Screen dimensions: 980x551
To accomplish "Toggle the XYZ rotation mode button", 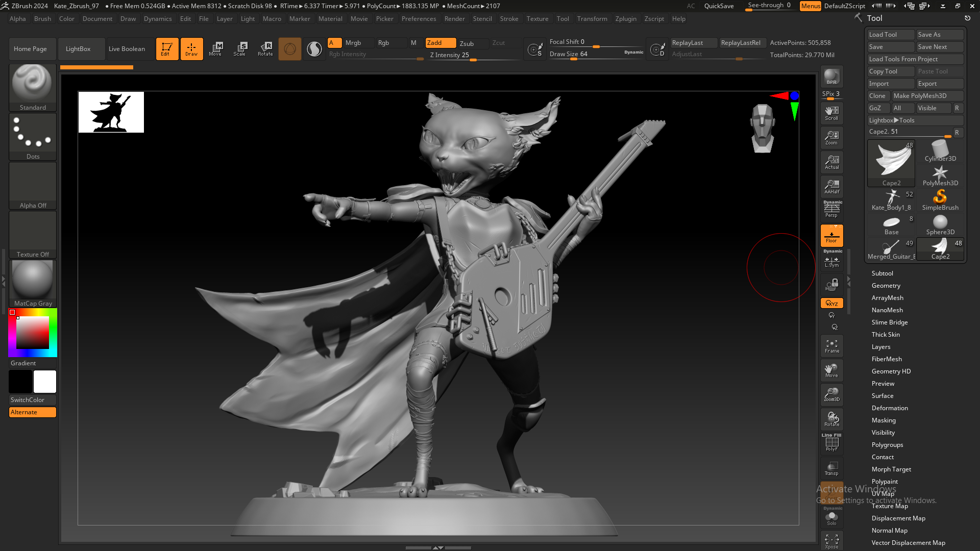I will [x=831, y=303].
